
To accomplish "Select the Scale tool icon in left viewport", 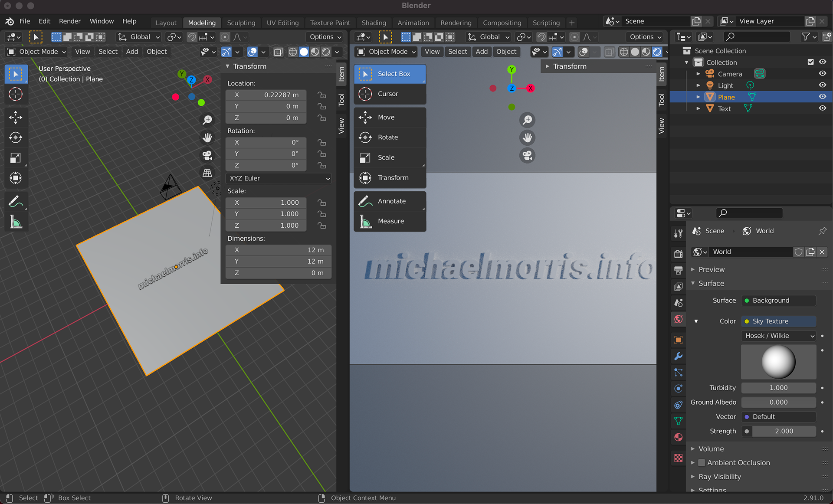I will 16,158.
